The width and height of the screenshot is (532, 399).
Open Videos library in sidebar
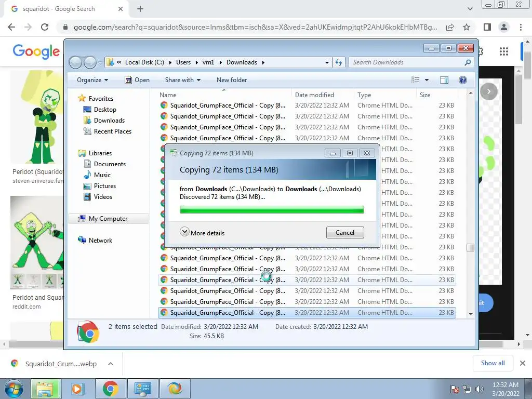click(103, 197)
